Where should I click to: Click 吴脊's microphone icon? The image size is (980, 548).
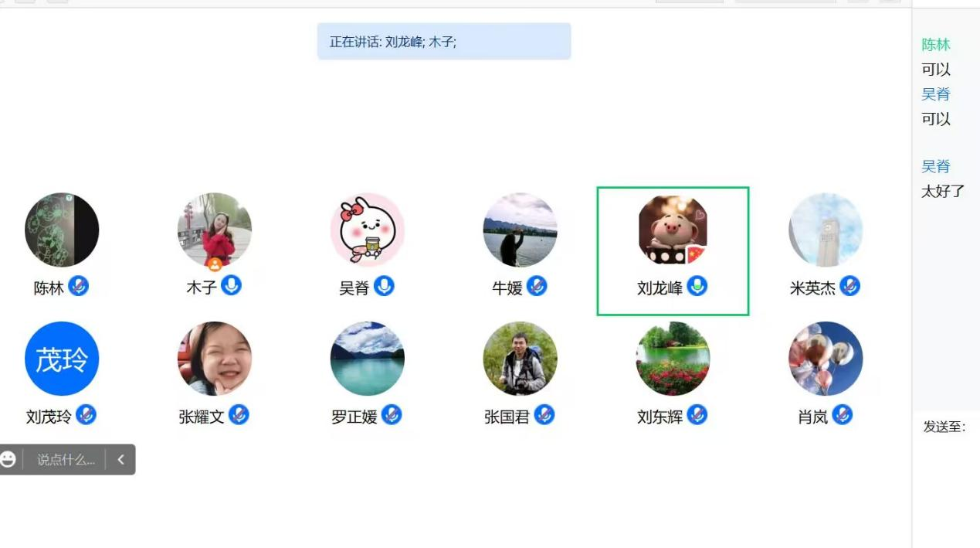tap(384, 286)
